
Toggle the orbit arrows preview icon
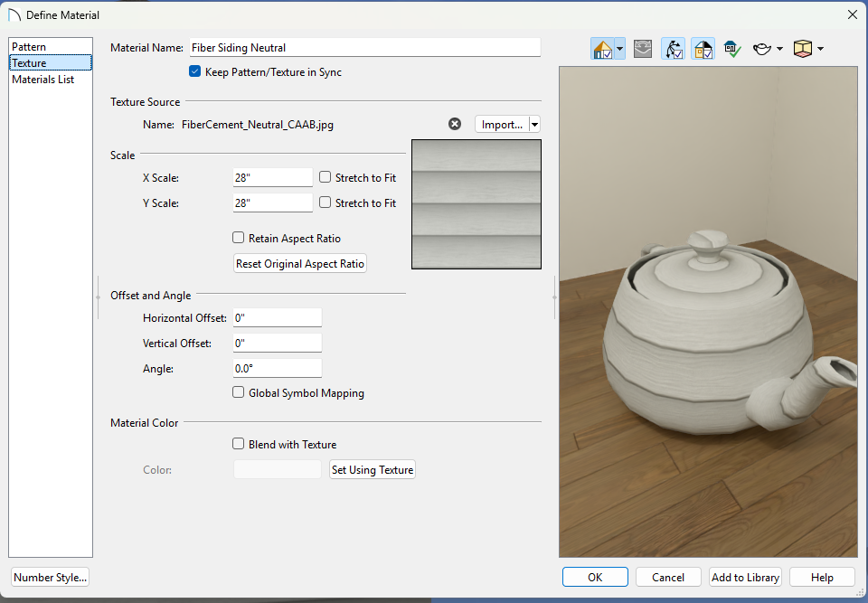[x=673, y=49]
